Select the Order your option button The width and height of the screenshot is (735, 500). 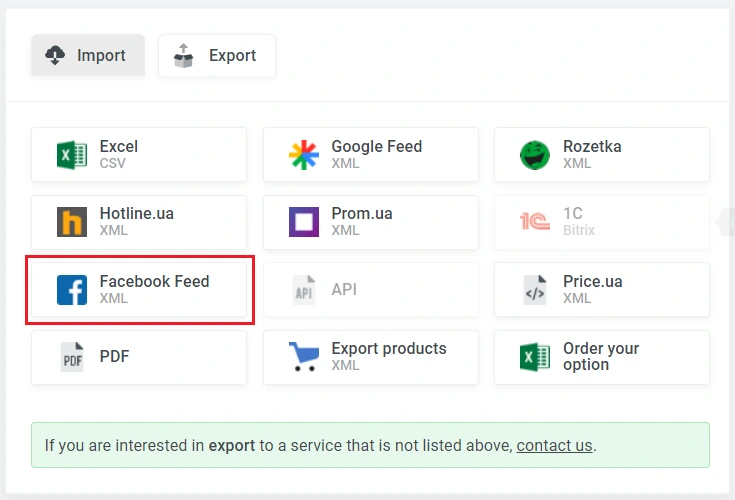pyautogui.click(x=600, y=357)
